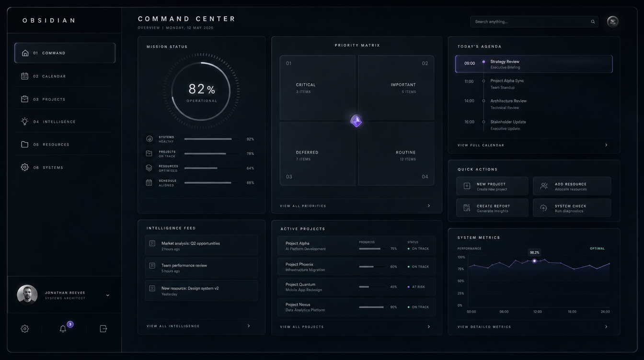
Task: Click the search magnifier icon
Action: (593, 22)
